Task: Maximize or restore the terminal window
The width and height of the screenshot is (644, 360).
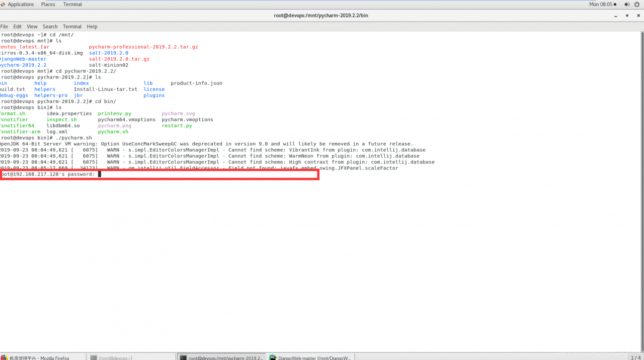Action: tap(627, 16)
